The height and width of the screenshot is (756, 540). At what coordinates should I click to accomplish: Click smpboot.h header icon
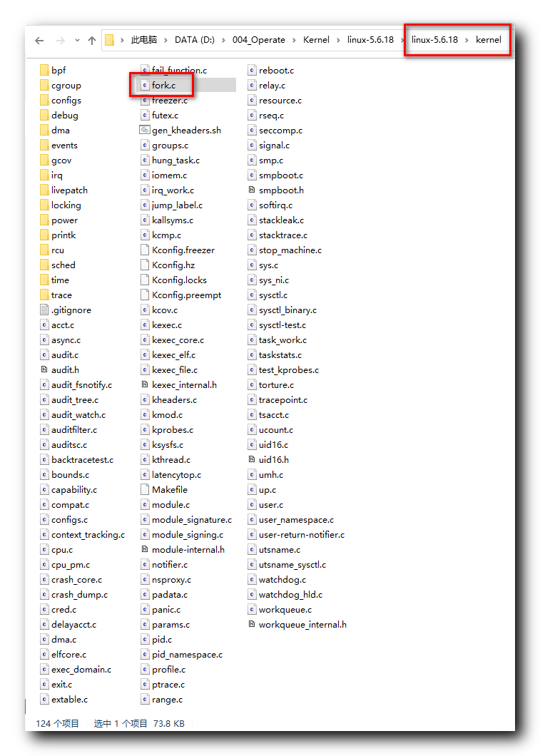[x=252, y=190]
